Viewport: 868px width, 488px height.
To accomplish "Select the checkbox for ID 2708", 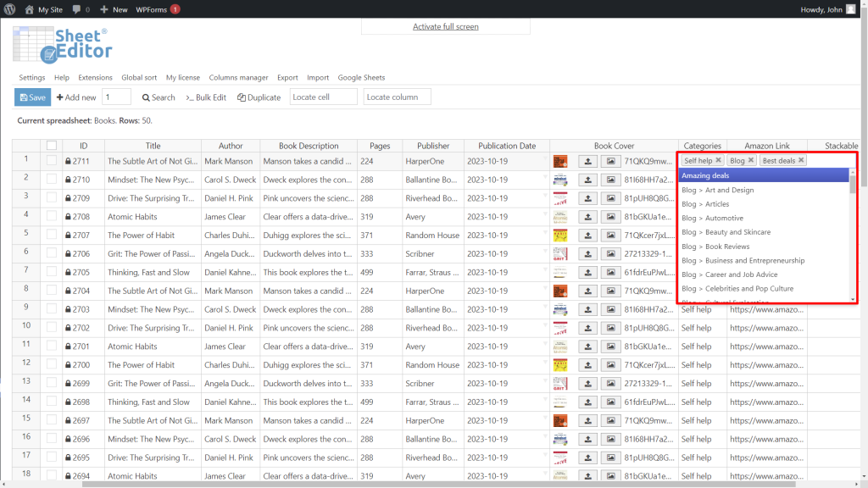I will (x=52, y=216).
